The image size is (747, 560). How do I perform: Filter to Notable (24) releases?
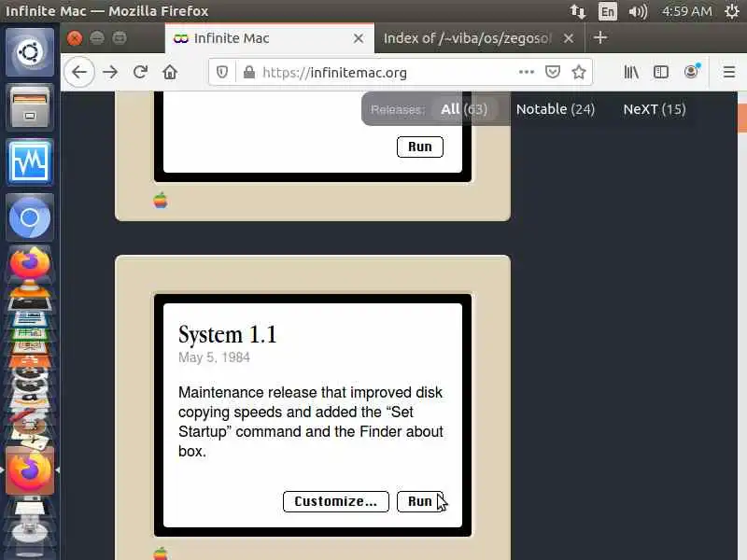(556, 109)
